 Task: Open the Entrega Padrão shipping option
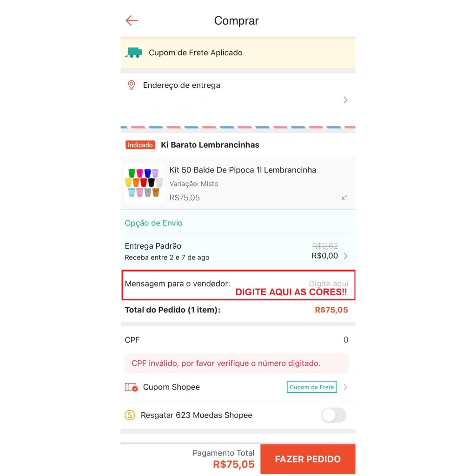pyautogui.click(x=238, y=251)
